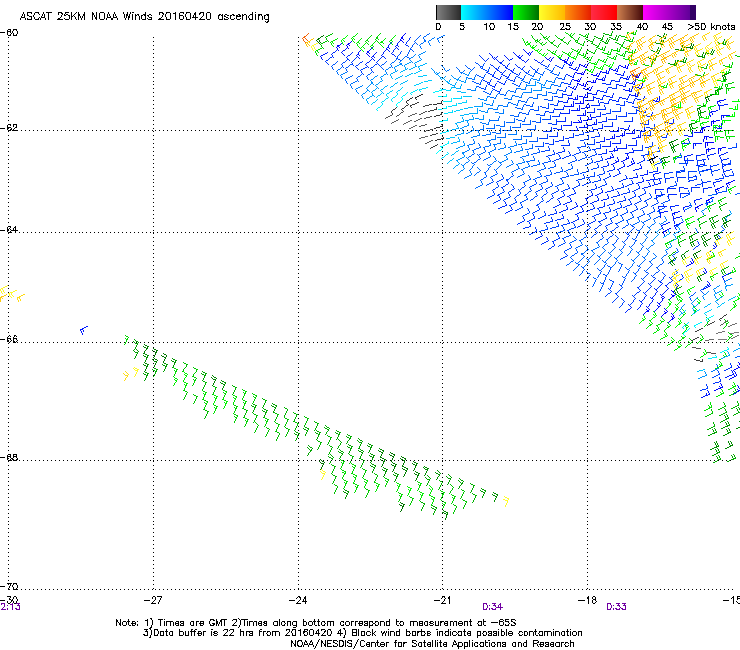
Task: Click the brown 35-40 knots legend color
Action: click(x=630, y=12)
